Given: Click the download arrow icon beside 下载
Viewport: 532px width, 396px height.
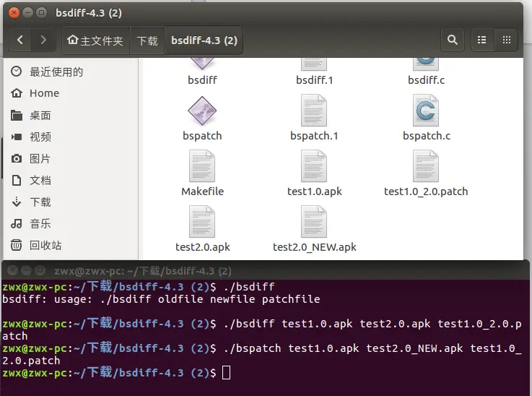Looking at the screenshot, I should pyautogui.click(x=17, y=202).
